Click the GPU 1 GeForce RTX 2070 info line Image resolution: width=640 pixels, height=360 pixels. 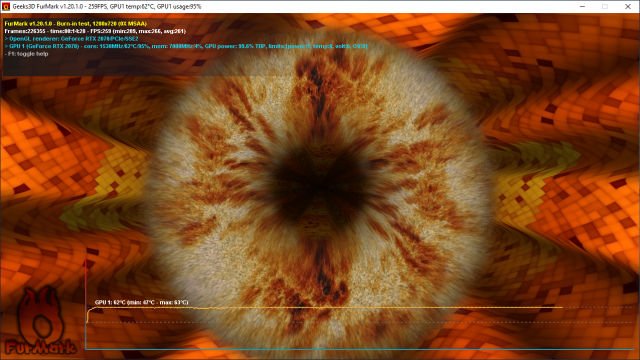186,46
